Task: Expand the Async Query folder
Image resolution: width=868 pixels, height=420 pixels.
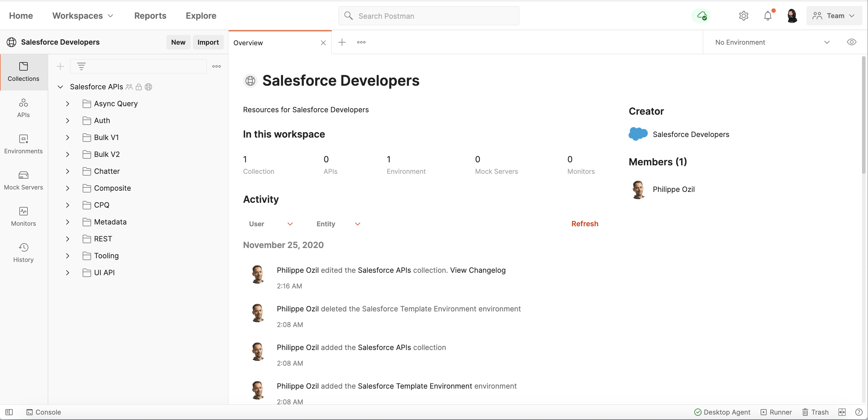Action: pyautogui.click(x=67, y=104)
